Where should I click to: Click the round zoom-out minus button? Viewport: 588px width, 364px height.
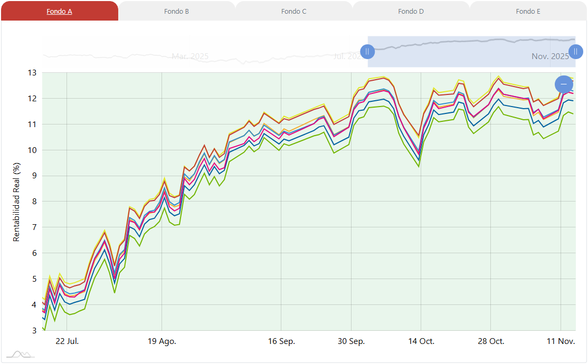(564, 84)
